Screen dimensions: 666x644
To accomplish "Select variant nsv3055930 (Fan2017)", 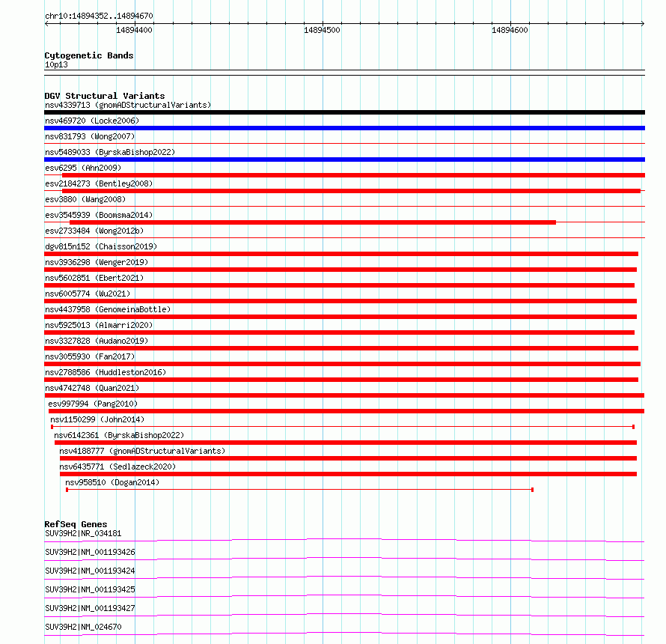I will click(90, 356).
